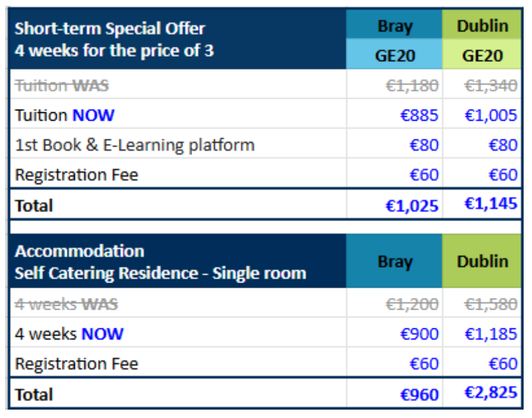
Task: Select the Dublin header in the tuition table
Action: [x=482, y=26]
